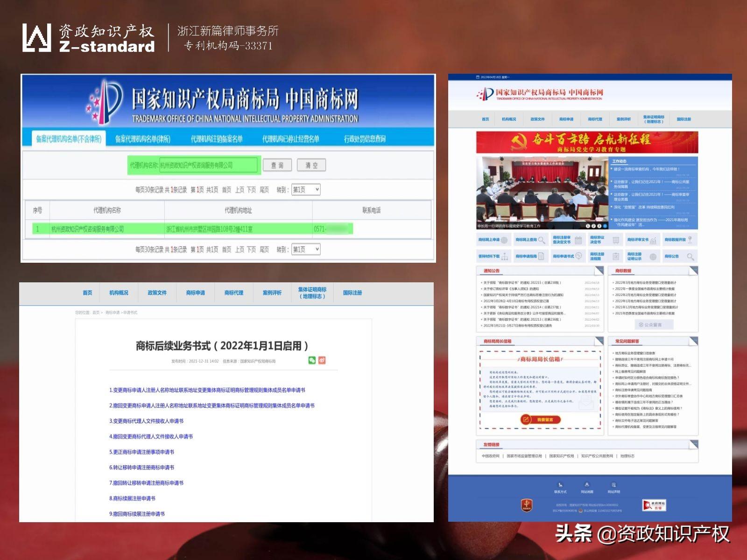Open 商标申请书式 round icon

(579, 256)
